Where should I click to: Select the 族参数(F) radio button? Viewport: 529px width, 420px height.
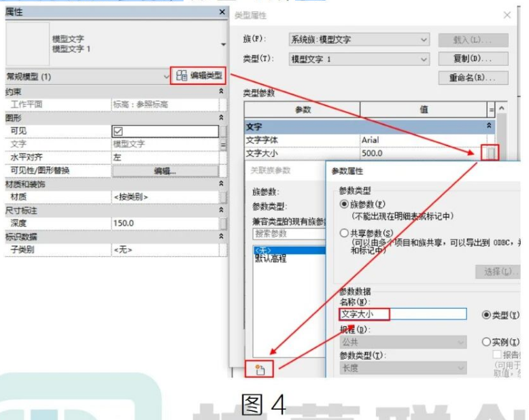pyautogui.click(x=344, y=205)
